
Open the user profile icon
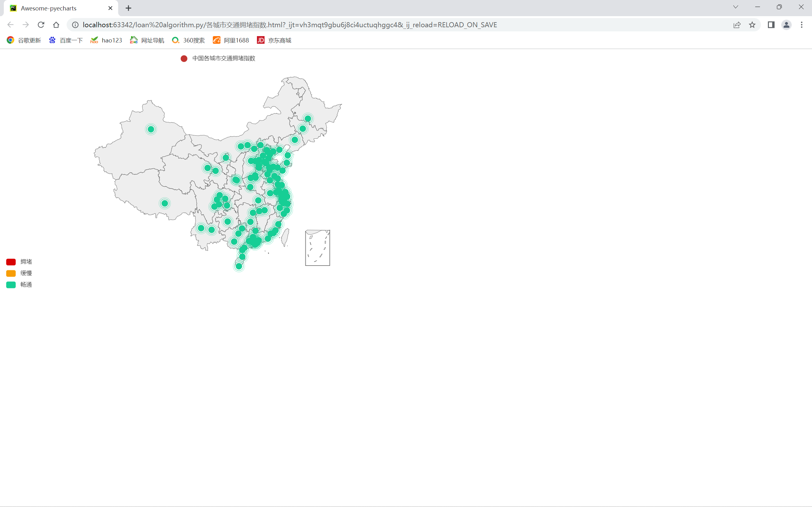pos(786,25)
